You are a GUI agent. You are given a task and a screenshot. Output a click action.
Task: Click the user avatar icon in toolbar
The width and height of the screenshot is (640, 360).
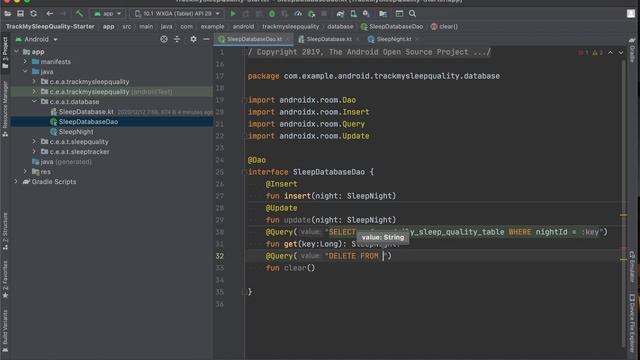tap(631, 14)
